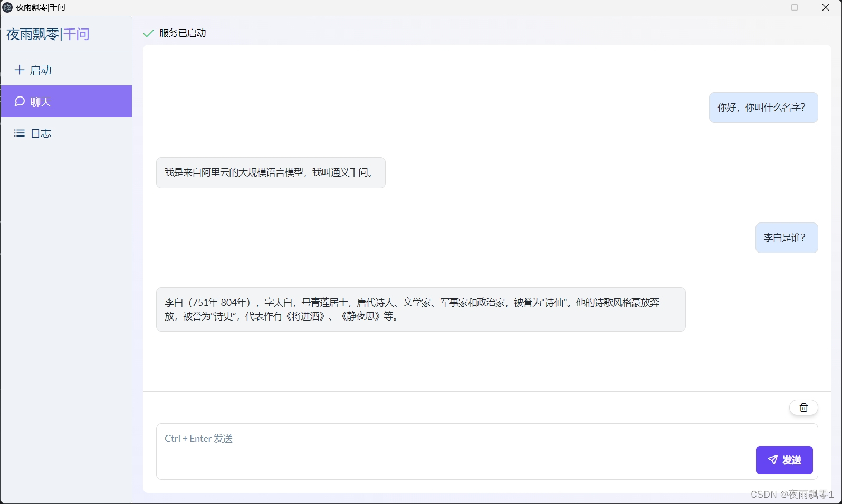This screenshot has width=842, height=504.
Task: Minimize the 夜雨飘零|千问 window
Action: (764, 7)
